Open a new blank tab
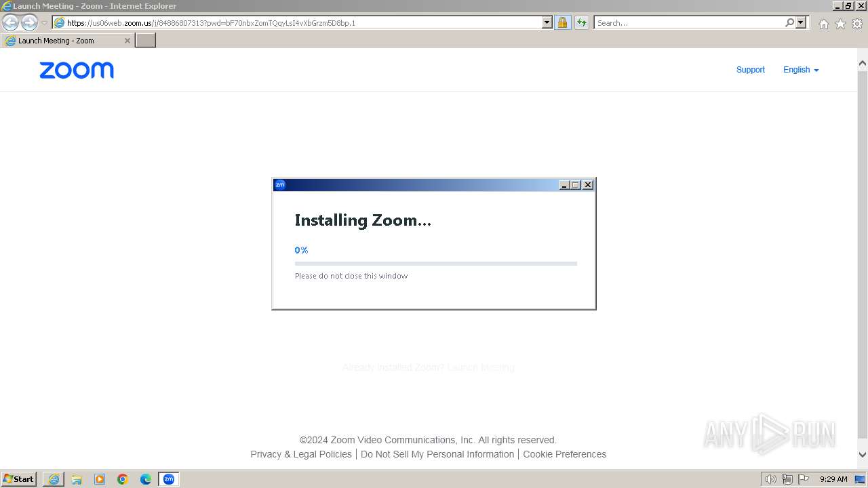This screenshot has width=868, height=488. [x=146, y=40]
